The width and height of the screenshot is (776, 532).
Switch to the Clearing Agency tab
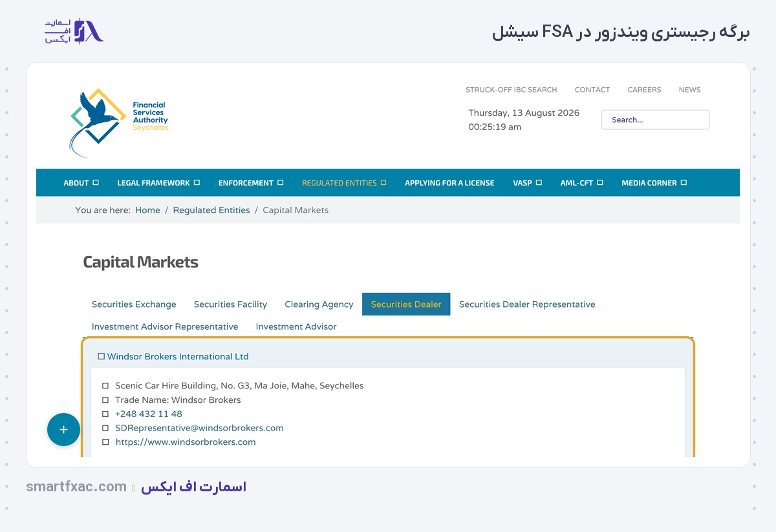click(x=319, y=304)
